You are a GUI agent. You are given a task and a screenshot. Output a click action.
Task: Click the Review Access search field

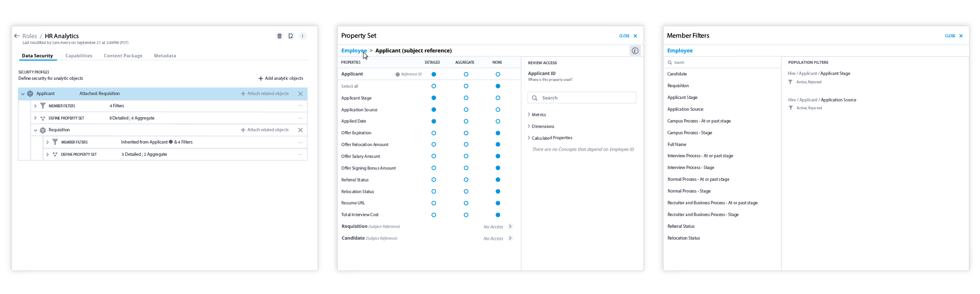click(x=582, y=98)
